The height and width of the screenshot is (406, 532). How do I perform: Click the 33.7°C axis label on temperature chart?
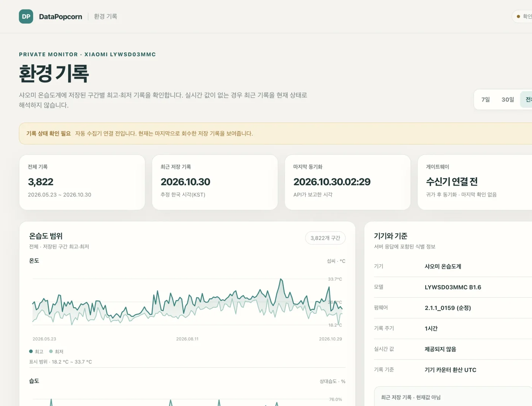335,279
